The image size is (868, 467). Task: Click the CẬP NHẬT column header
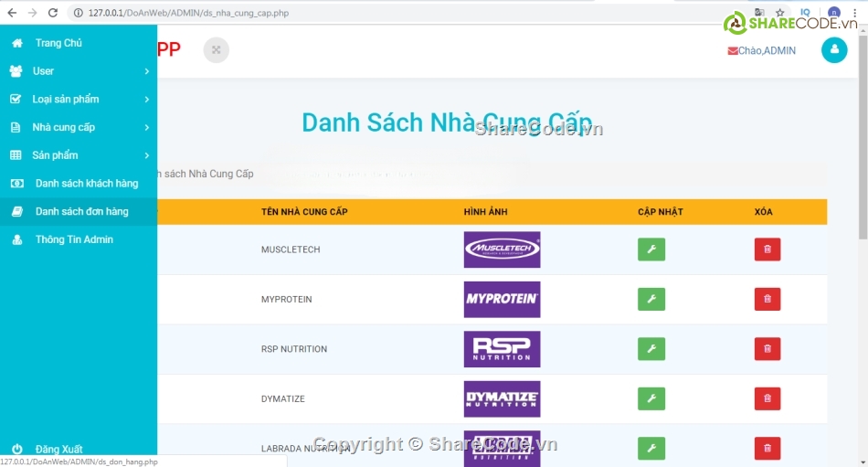point(661,212)
